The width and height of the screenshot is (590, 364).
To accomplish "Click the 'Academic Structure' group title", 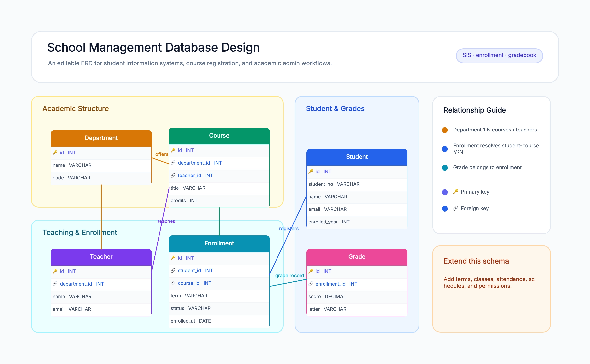I will coord(76,108).
